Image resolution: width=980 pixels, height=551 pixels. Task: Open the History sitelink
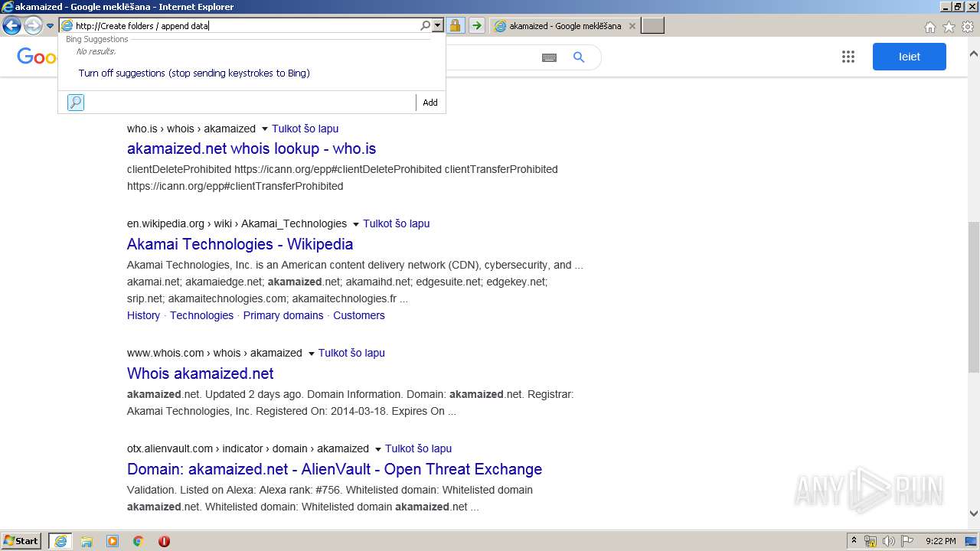pos(143,315)
